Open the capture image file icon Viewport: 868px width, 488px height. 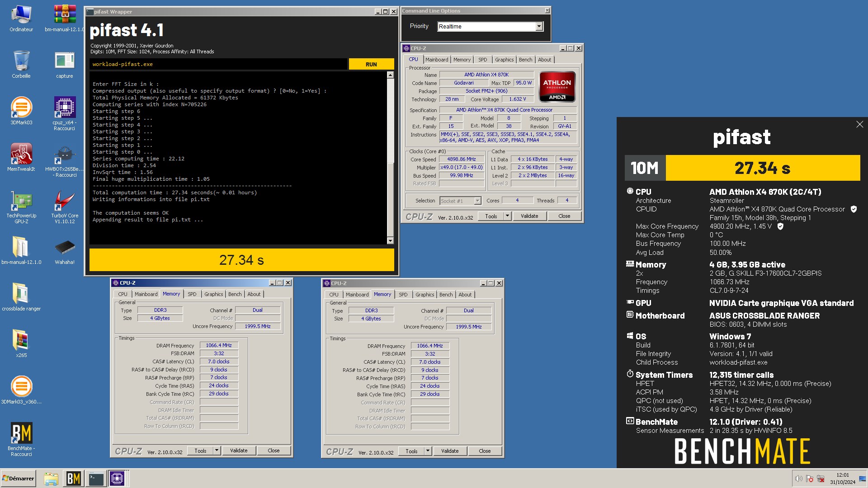pyautogui.click(x=65, y=65)
